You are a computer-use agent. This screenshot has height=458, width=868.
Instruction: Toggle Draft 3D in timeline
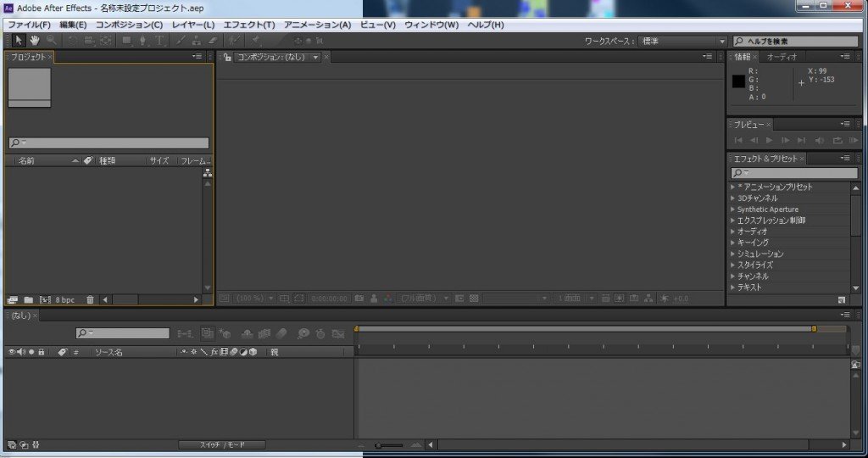pyautogui.click(x=224, y=333)
